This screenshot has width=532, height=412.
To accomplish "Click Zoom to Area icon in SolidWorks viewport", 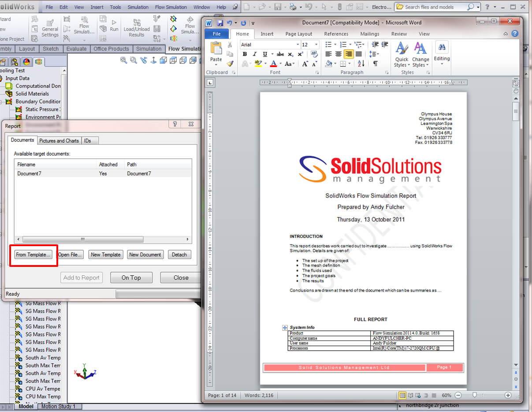I will pos(134,60).
